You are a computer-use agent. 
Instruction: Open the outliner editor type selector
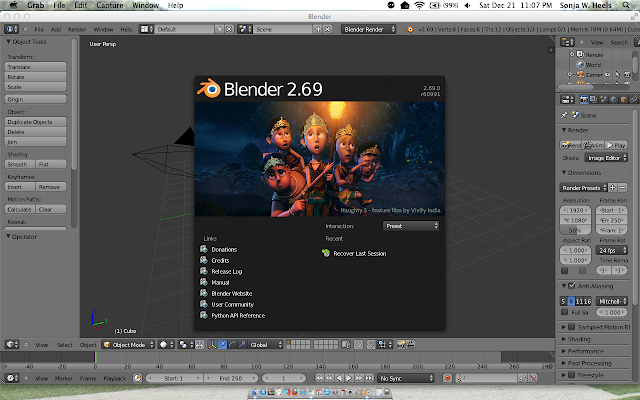coord(567,42)
